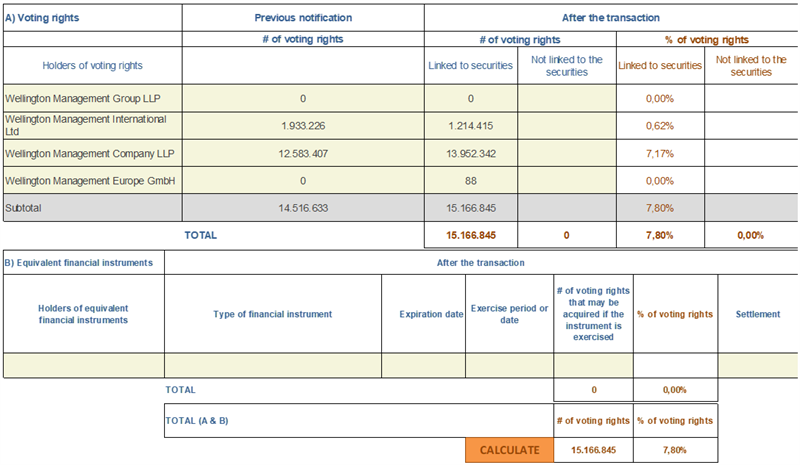Click Wellington Management Europe GmbH cell
Viewport: 800px width, 465px height.
(92, 181)
